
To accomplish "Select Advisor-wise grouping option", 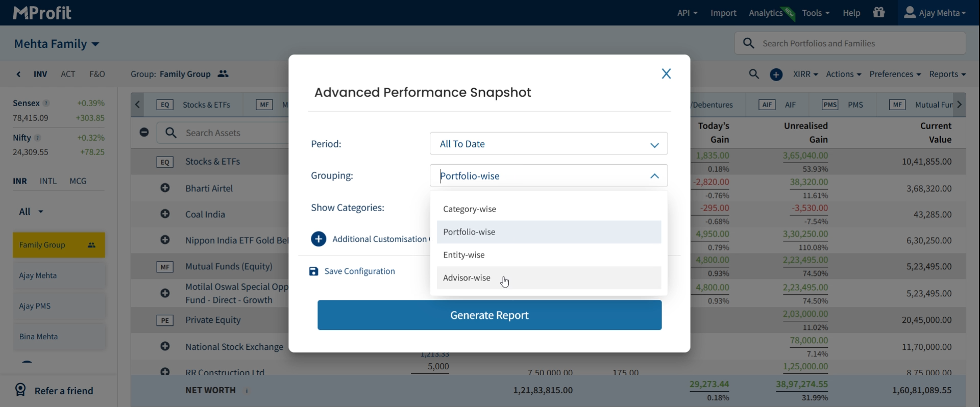I will pyautogui.click(x=549, y=278).
